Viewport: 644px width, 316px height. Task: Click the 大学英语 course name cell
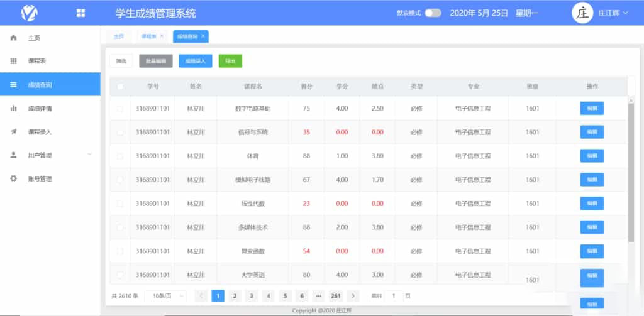click(x=253, y=275)
